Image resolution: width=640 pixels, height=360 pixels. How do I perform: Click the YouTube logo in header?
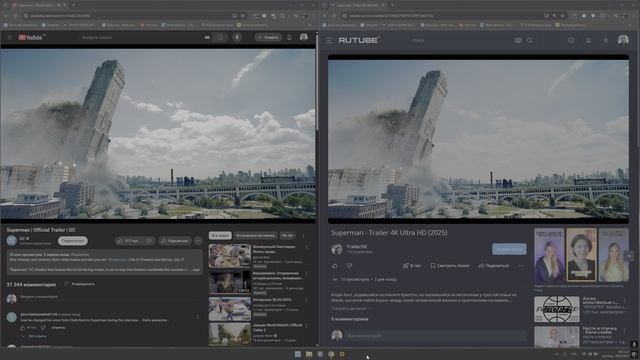(31, 37)
